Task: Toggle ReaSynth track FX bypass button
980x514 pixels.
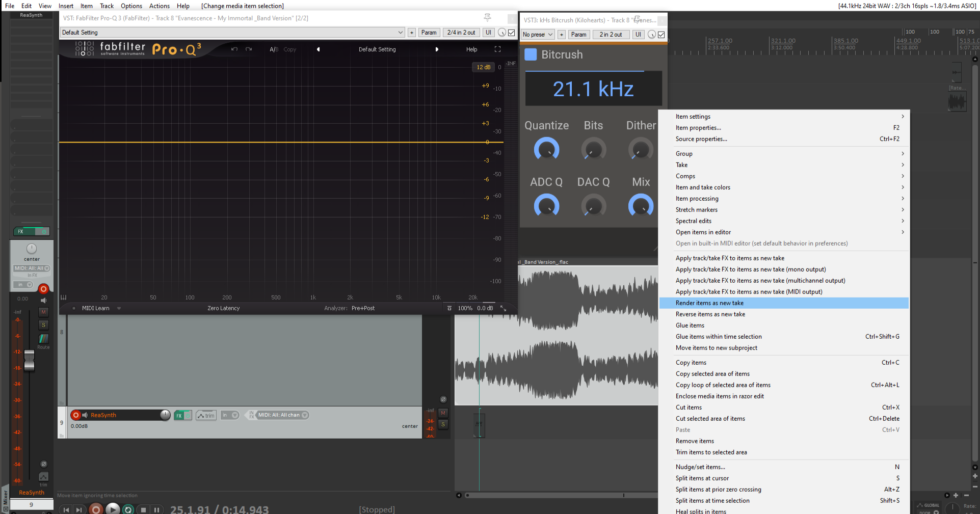Action: click(188, 416)
